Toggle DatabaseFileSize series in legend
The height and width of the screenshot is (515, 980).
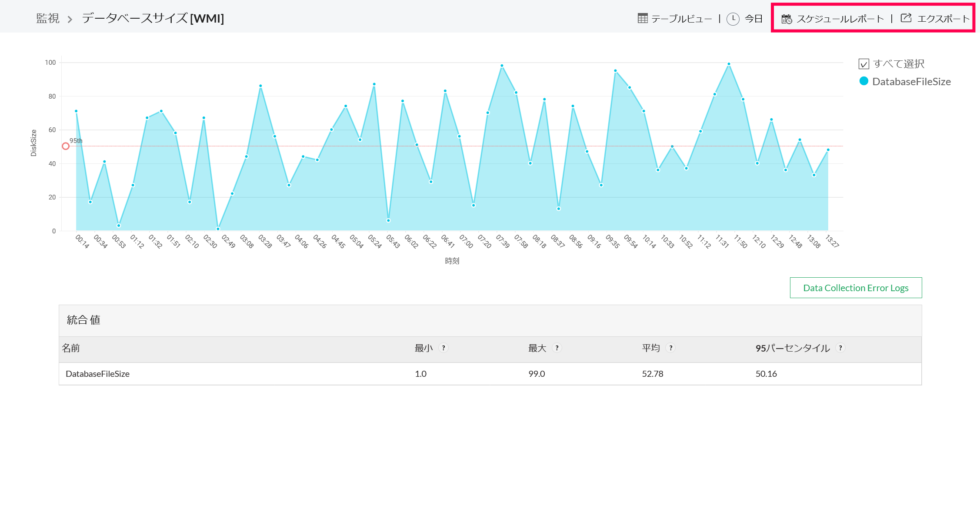[911, 82]
